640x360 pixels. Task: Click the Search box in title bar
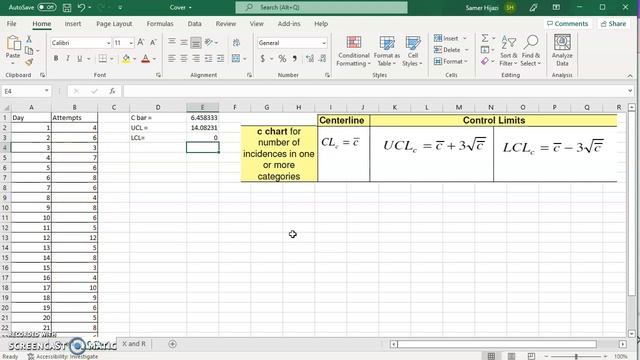point(321,7)
